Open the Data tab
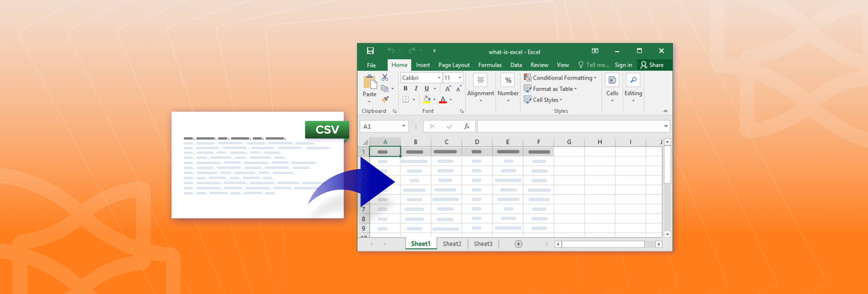 click(x=516, y=65)
